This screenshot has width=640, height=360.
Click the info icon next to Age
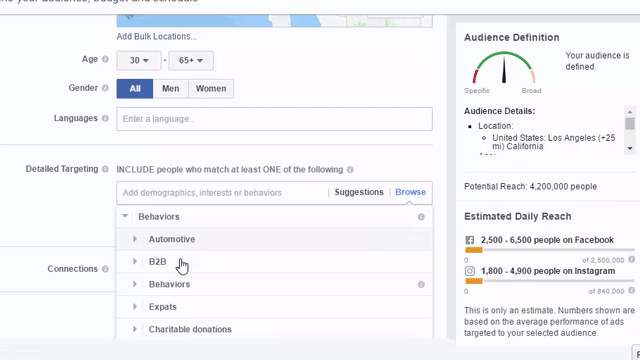coord(105,59)
